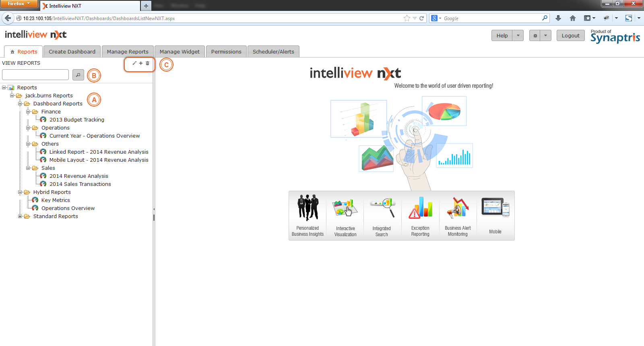Collapse the jack.burns Reports folder
The height and width of the screenshot is (346, 644).
coord(12,95)
